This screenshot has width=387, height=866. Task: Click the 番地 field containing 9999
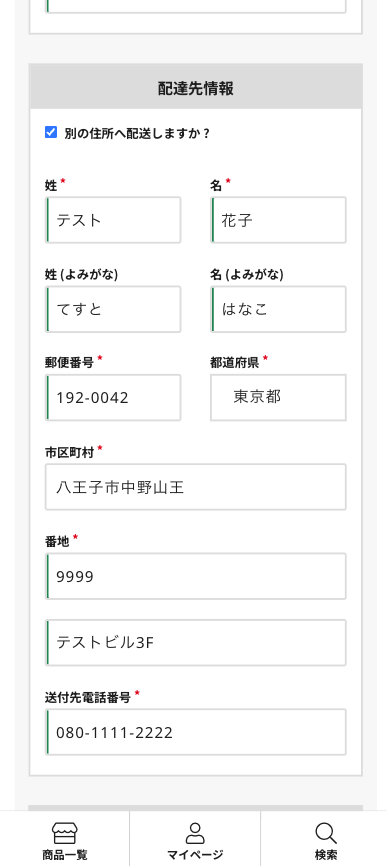pyautogui.click(x=195, y=576)
